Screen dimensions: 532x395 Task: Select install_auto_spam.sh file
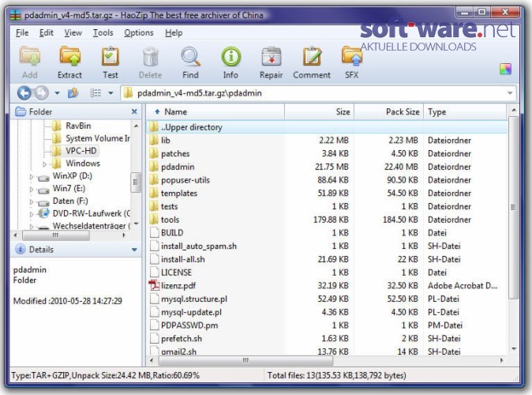click(x=327, y=246)
